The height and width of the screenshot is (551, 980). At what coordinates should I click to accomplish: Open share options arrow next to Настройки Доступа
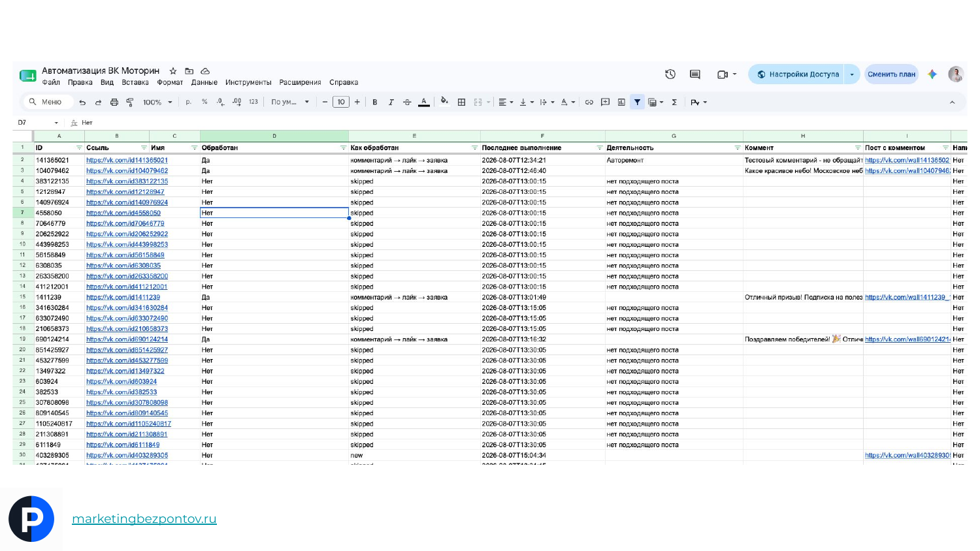(852, 74)
